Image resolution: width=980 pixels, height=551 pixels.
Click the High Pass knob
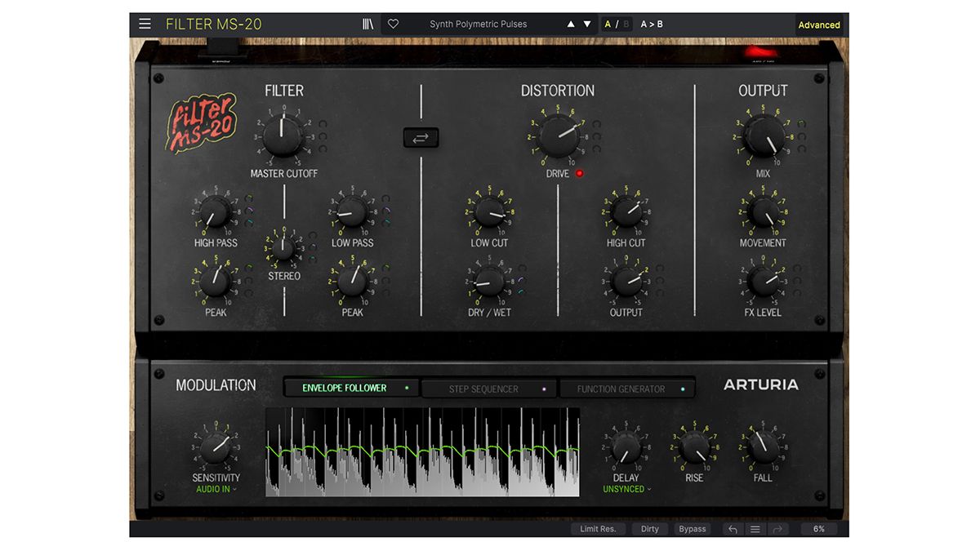pos(215,212)
